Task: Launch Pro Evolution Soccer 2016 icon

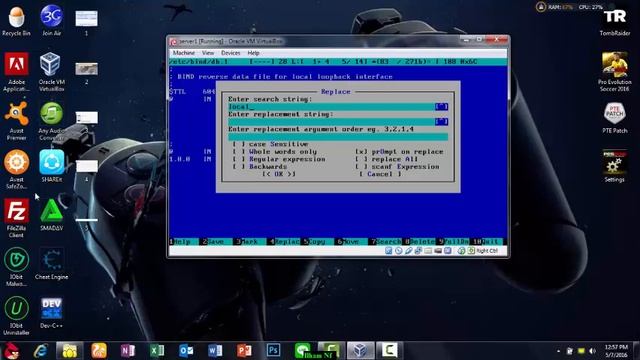Action: (x=615, y=72)
